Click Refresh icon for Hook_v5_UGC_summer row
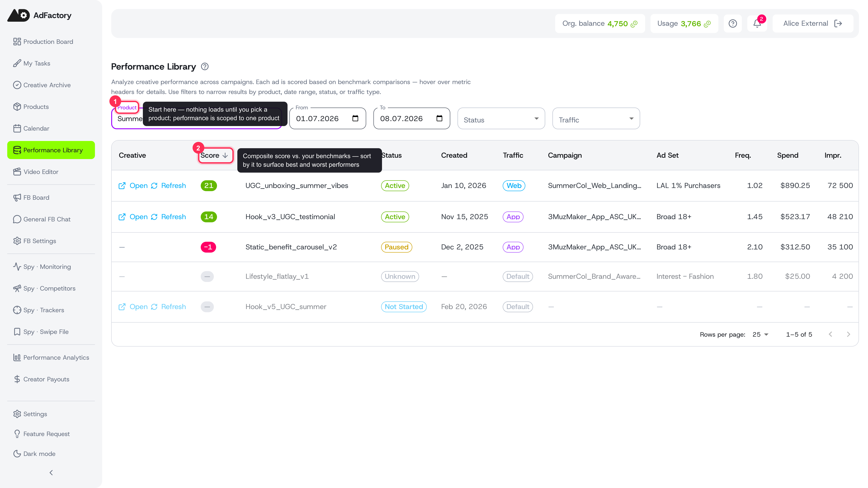The image size is (868, 488). [x=154, y=307]
